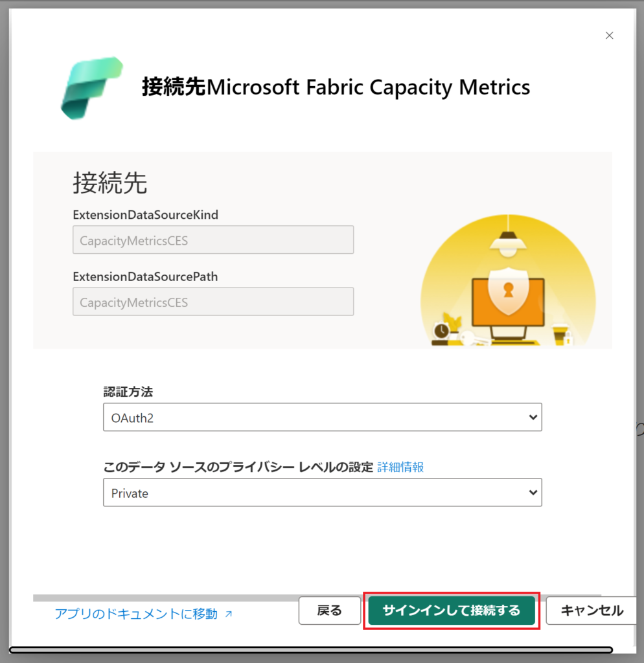The height and width of the screenshot is (663, 644).
Task: Click the キャンセル button
Action: pos(592,611)
